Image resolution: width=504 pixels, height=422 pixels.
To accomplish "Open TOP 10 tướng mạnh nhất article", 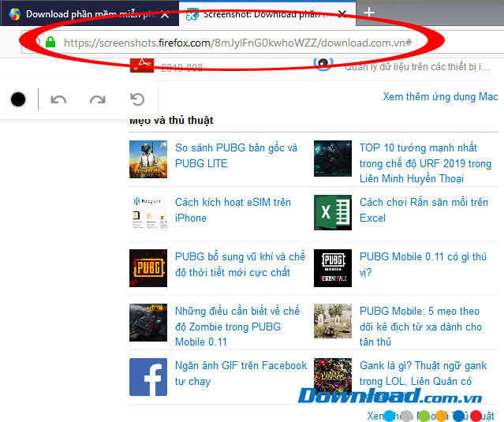I will [x=425, y=163].
